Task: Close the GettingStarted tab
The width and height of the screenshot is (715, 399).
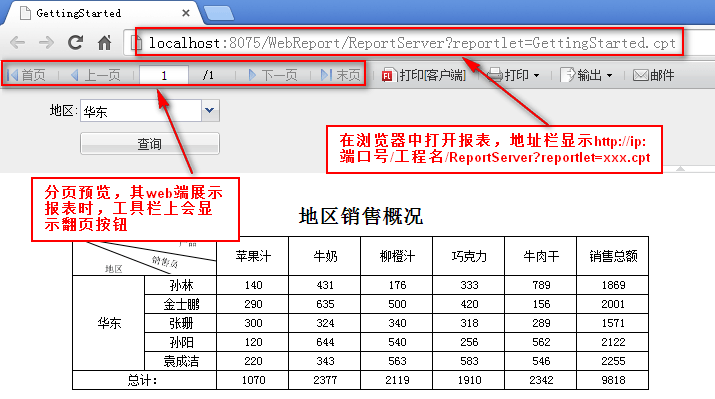Action: point(186,13)
